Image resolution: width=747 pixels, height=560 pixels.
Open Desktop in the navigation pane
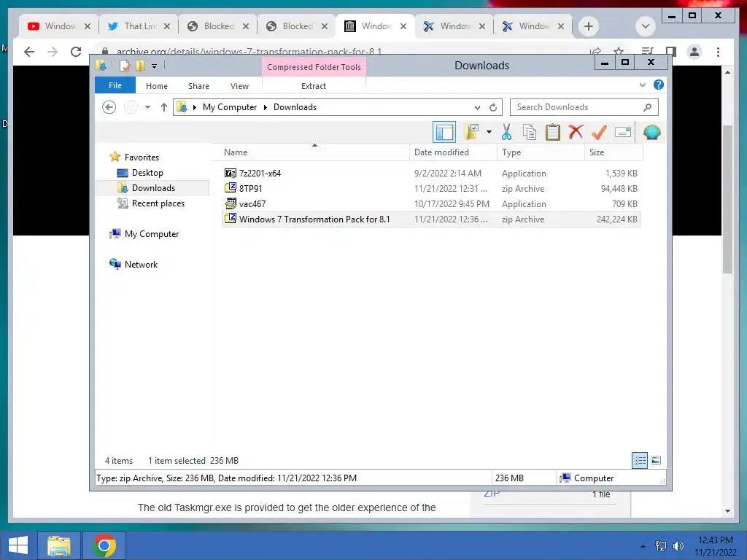click(x=147, y=173)
